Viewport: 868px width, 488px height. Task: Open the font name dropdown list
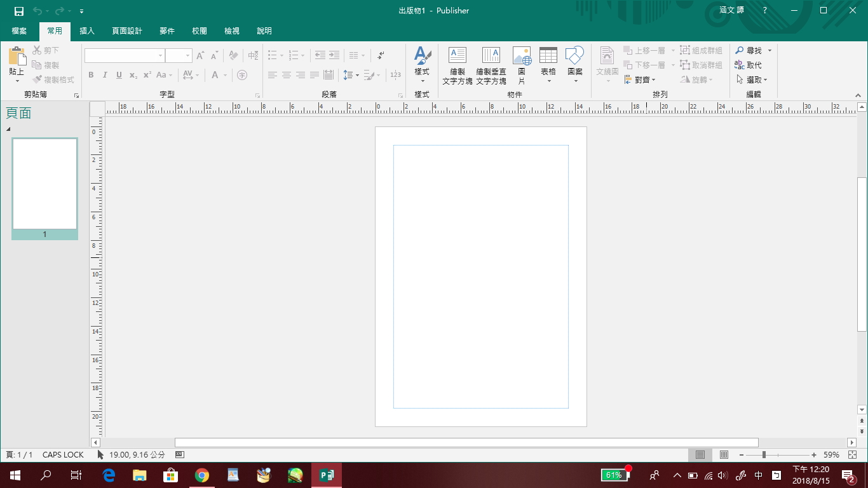coord(160,56)
